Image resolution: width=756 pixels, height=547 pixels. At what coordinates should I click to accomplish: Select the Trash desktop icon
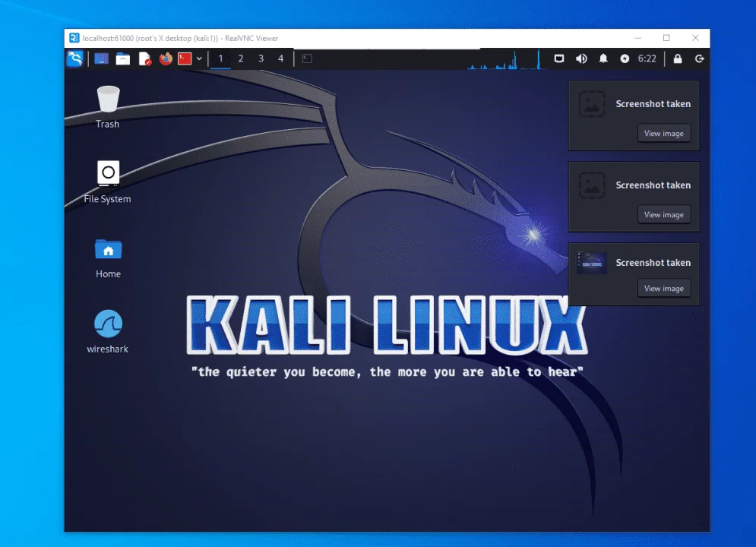pyautogui.click(x=108, y=107)
